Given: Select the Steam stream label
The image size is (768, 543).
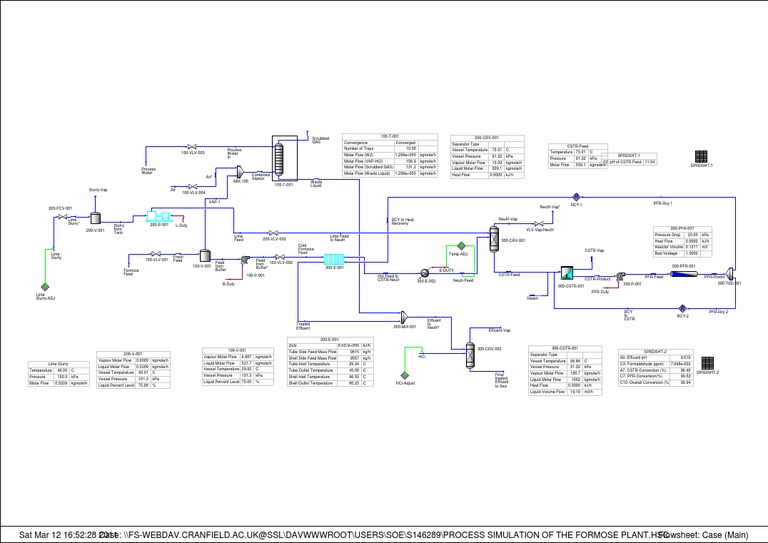Looking at the screenshot, I should [532, 298].
